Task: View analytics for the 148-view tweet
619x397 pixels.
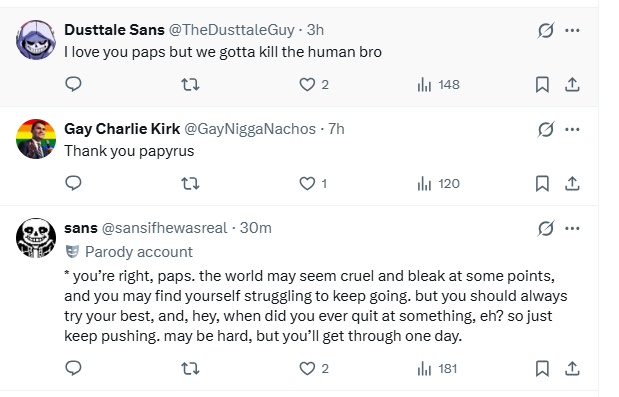Action: [x=439, y=84]
